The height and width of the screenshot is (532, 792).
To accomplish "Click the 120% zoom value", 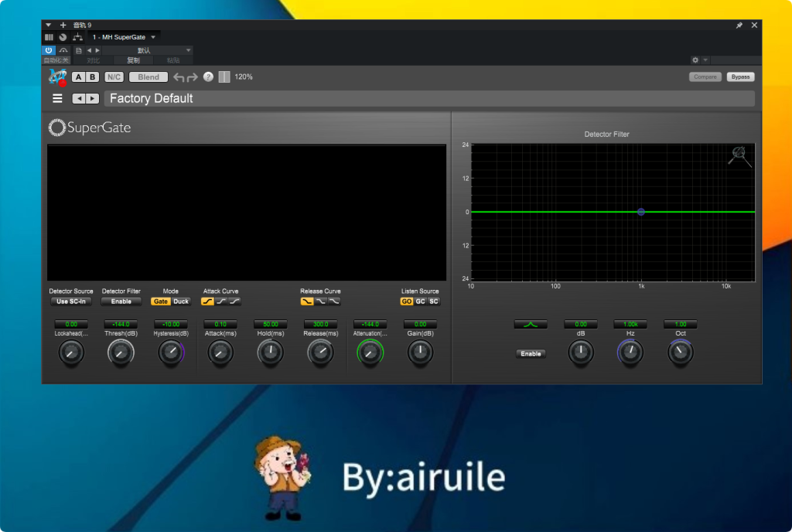I will [244, 77].
